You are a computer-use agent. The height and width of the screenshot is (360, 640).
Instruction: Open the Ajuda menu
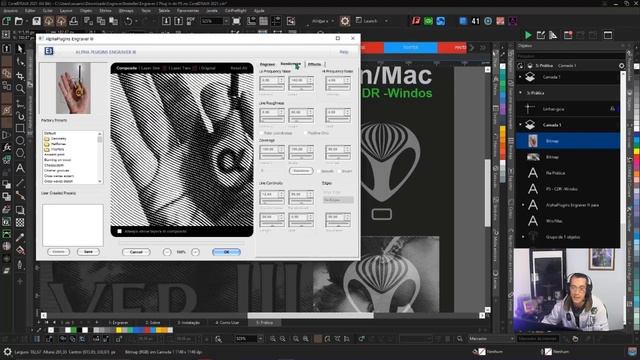pos(259,11)
